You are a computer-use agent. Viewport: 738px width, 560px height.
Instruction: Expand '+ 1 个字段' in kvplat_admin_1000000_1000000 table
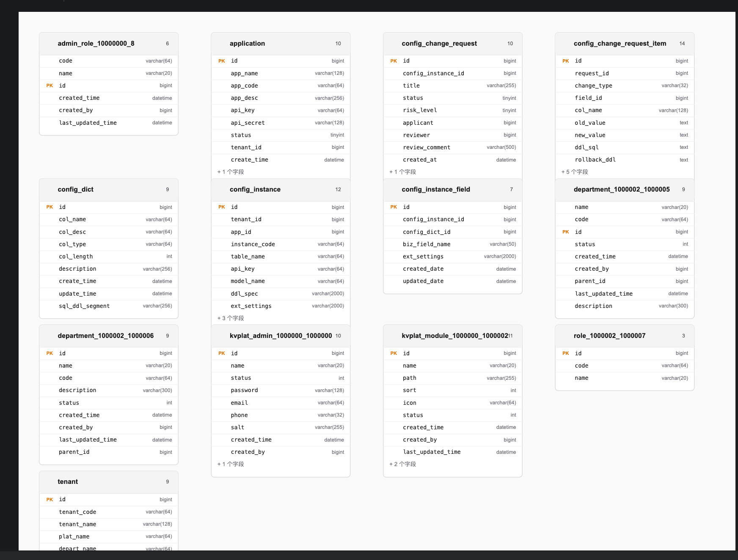point(231,464)
